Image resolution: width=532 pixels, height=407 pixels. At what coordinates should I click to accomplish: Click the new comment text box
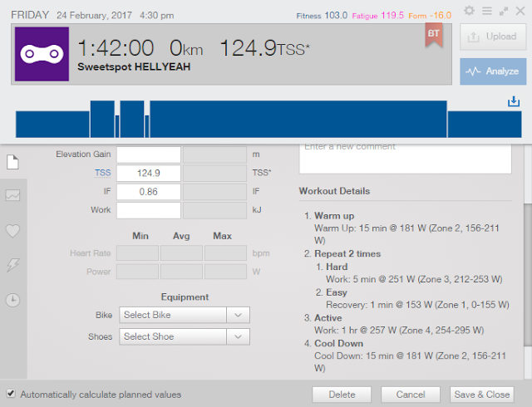(x=405, y=159)
